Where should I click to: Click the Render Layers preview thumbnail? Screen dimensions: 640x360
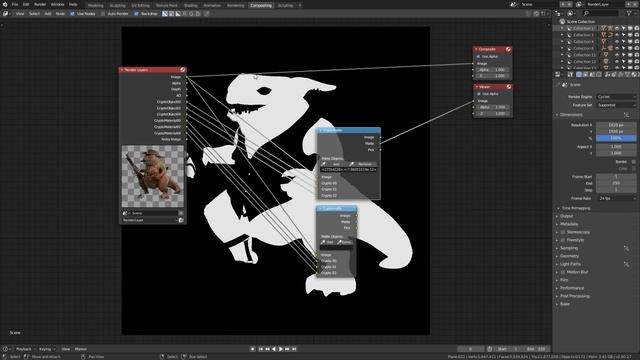point(153,176)
